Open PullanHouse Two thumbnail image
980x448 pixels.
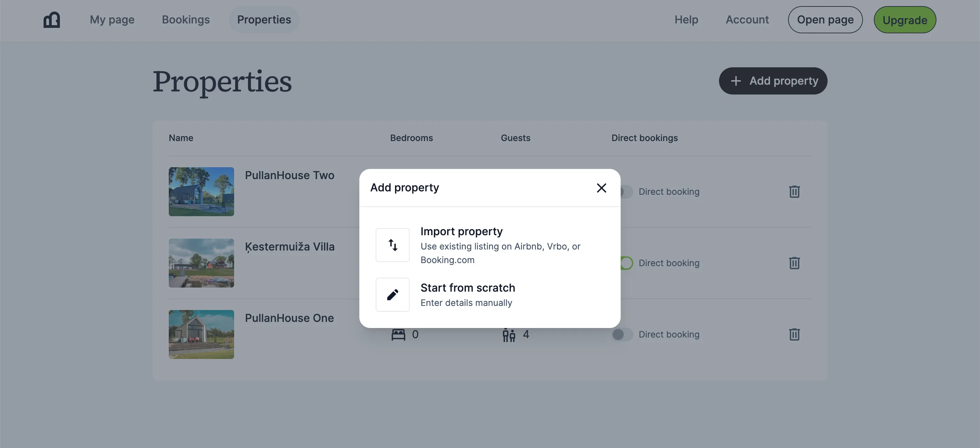[201, 191]
